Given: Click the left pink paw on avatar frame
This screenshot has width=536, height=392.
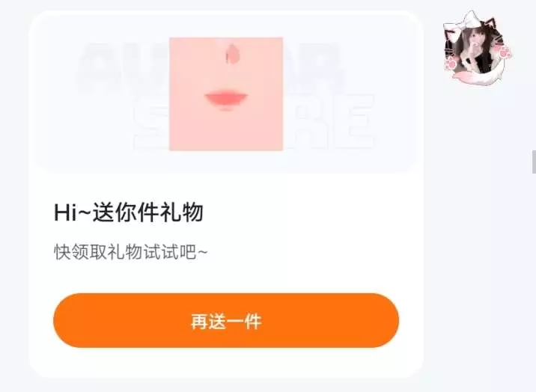Looking at the screenshot, I should tap(450, 64).
